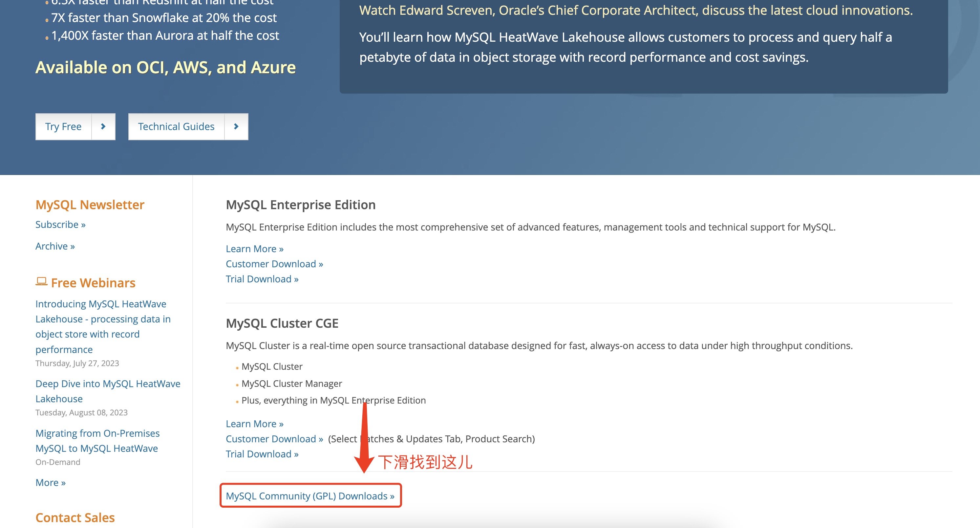Open the newsletter Archive link
The height and width of the screenshot is (528, 980).
point(55,246)
